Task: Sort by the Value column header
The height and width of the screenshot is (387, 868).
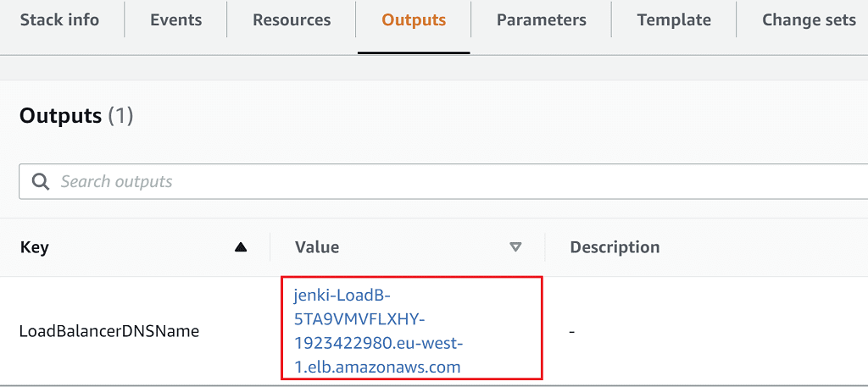Action: 317,247
